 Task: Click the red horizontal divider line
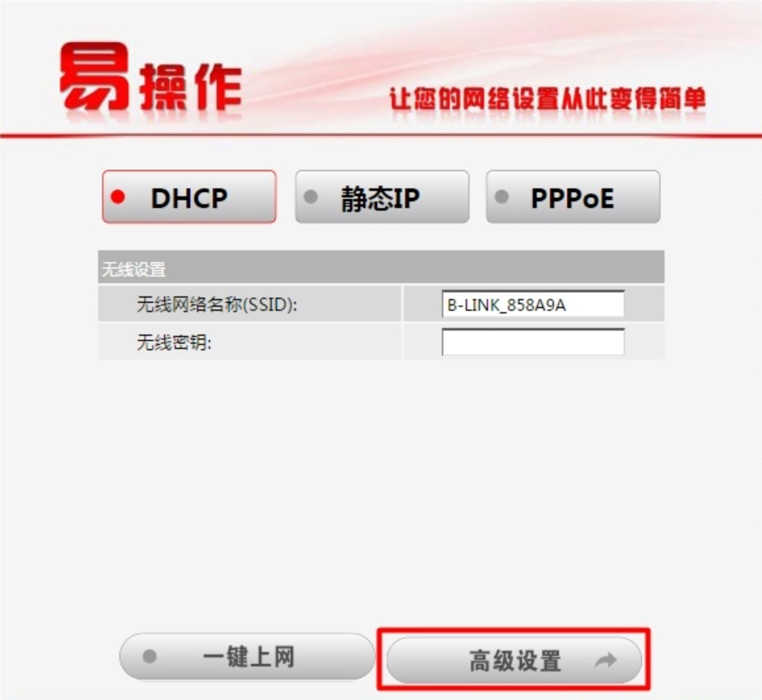381,136
